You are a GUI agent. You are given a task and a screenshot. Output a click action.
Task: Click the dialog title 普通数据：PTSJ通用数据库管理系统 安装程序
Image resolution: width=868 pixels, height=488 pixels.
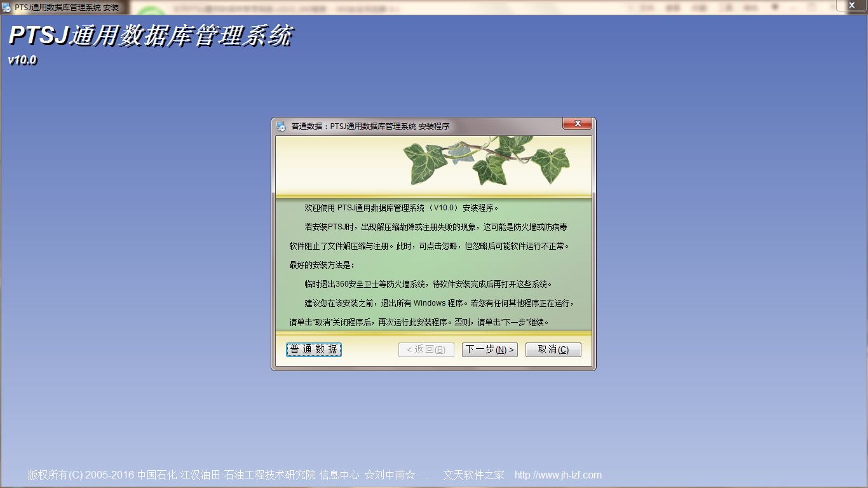pyautogui.click(x=370, y=126)
